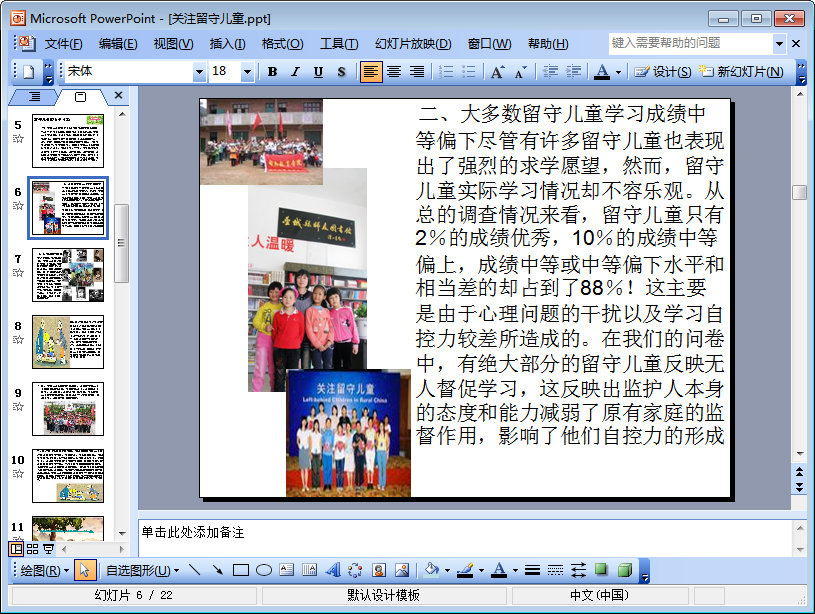Image resolution: width=815 pixels, height=614 pixels.
Task: Click Increase Font Size icon
Action: click(x=497, y=72)
